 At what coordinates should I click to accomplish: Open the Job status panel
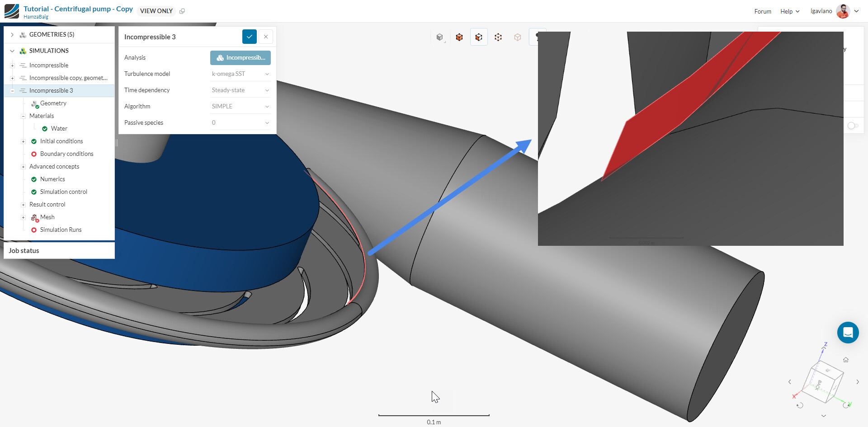tap(59, 251)
